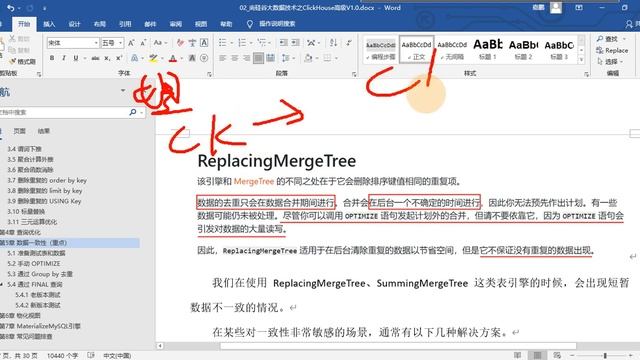Switch to navigation pane 页面 tab
The width and height of the screenshot is (640, 360).
[19, 131]
